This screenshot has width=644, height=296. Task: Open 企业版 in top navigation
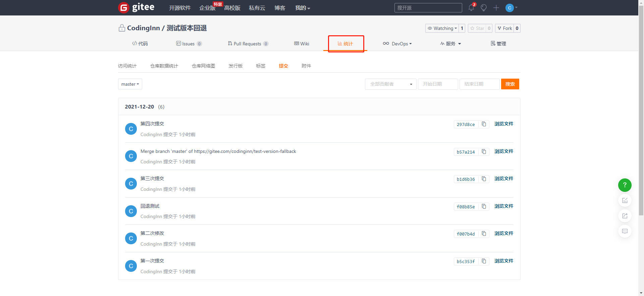[207, 8]
